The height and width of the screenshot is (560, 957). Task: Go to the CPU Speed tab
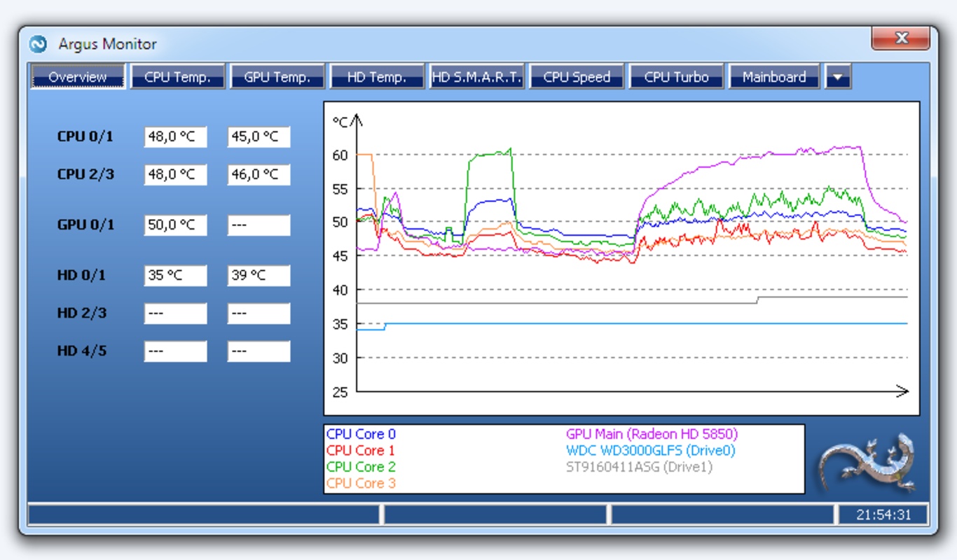(577, 77)
